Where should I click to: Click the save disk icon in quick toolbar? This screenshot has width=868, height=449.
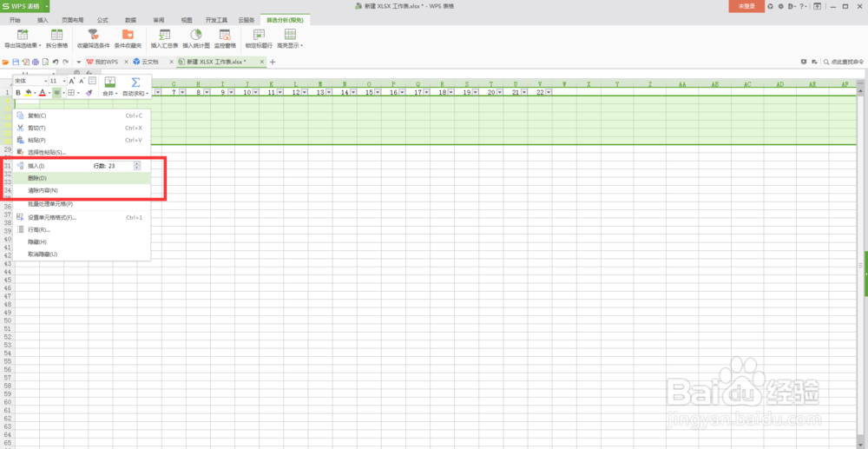point(16,62)
